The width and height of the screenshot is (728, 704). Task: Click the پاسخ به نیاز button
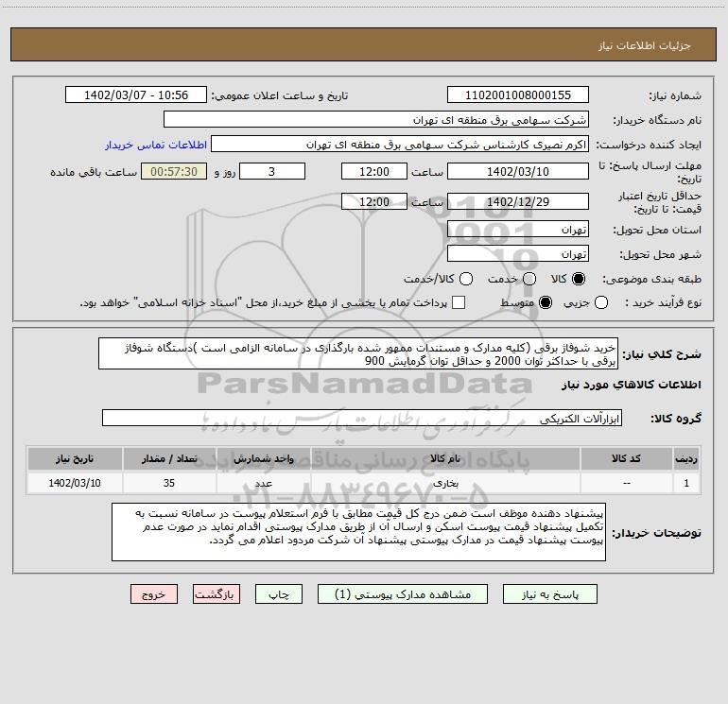549,594
